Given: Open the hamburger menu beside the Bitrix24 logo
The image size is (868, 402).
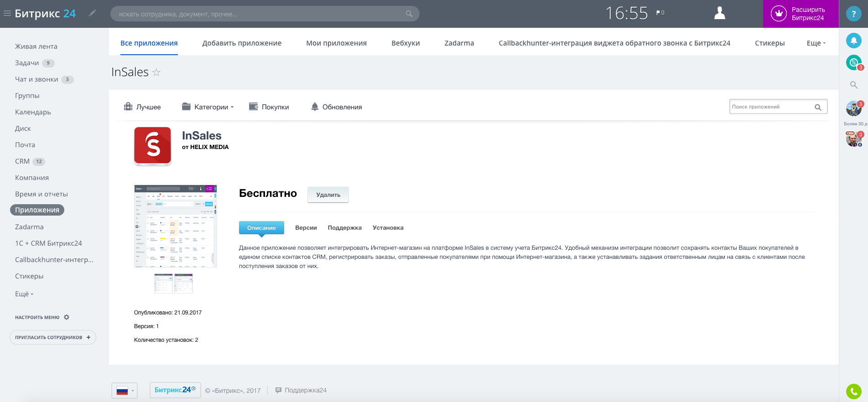Looking at the screenshot, I should pyautogui.click(x=7, y=14).
